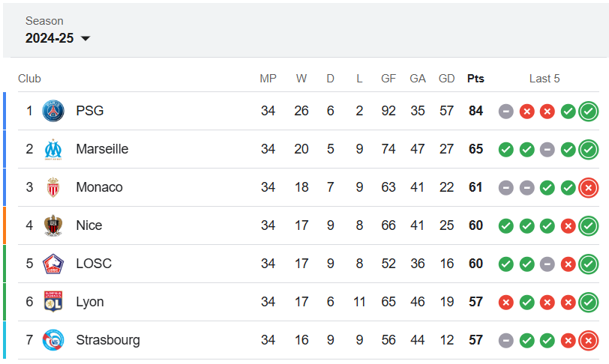609x364 pixels.
Task: Open the Strasbourg team name link
Action: click(x=108, y=340)
